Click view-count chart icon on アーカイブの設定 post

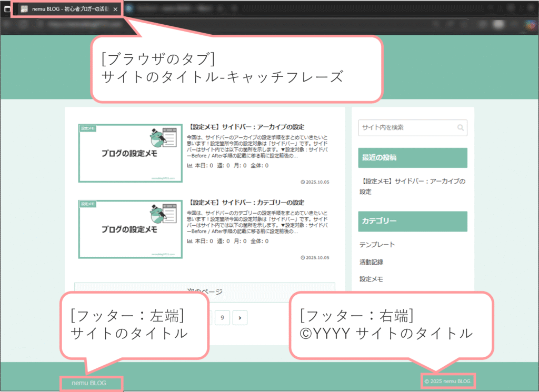190,166
